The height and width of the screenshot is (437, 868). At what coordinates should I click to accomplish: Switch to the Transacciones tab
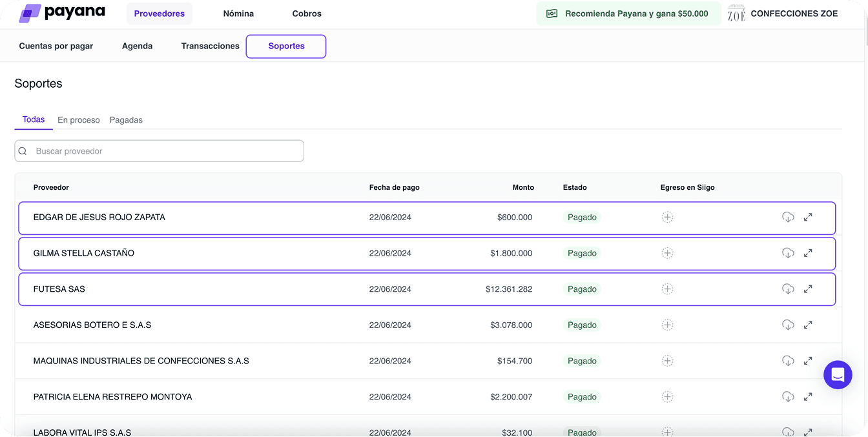[210, 46]
